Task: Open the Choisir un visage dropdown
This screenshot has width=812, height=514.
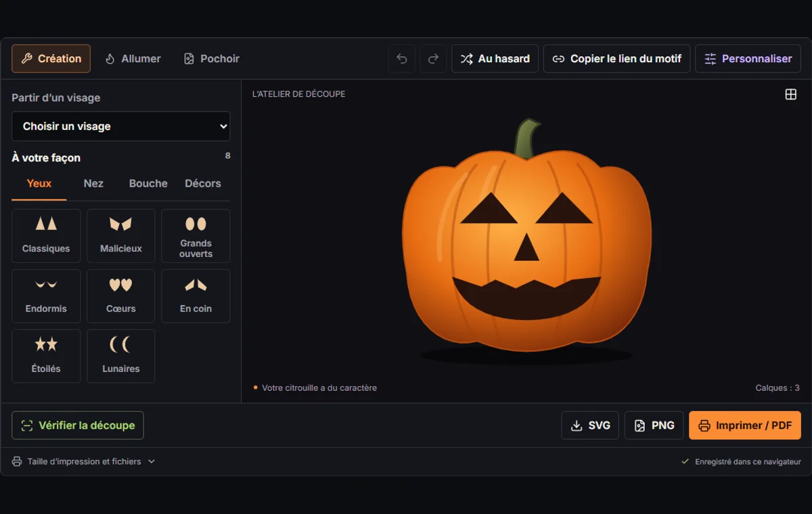Action: click(120, 126)
